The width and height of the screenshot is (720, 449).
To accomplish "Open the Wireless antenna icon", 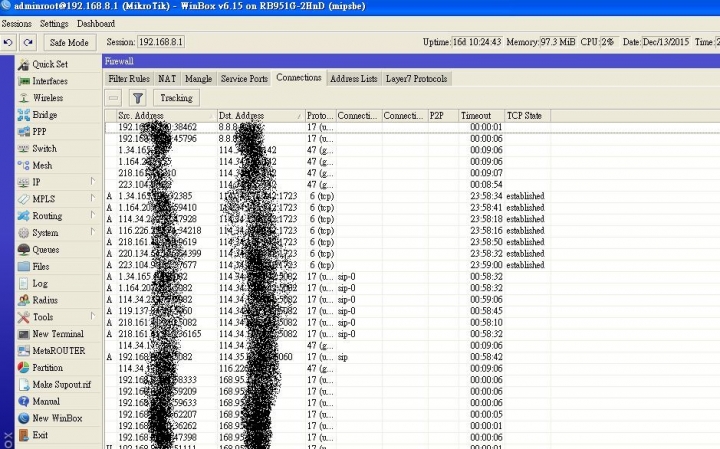I will click(23, 98).
